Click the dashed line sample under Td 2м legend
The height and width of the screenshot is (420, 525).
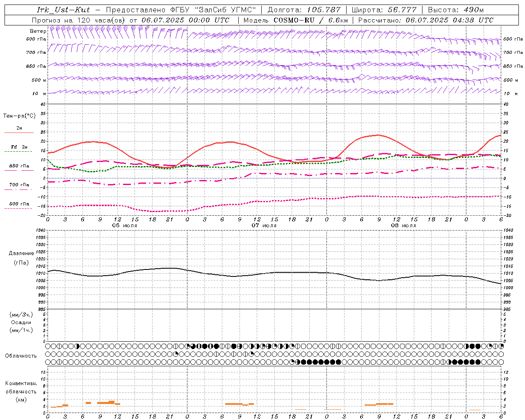(18, 152)
